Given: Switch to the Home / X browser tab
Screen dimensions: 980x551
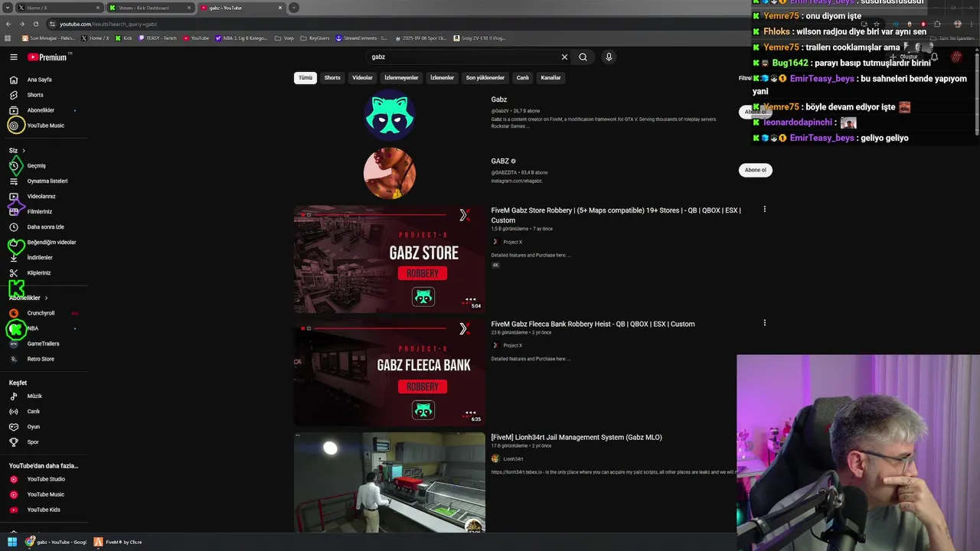Looking at the screenshot, I should click(x=57, y=8).
